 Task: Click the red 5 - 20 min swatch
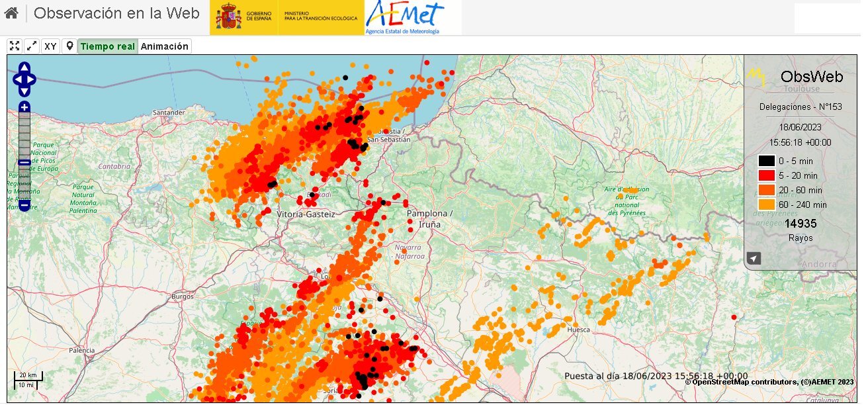(766, 175)
